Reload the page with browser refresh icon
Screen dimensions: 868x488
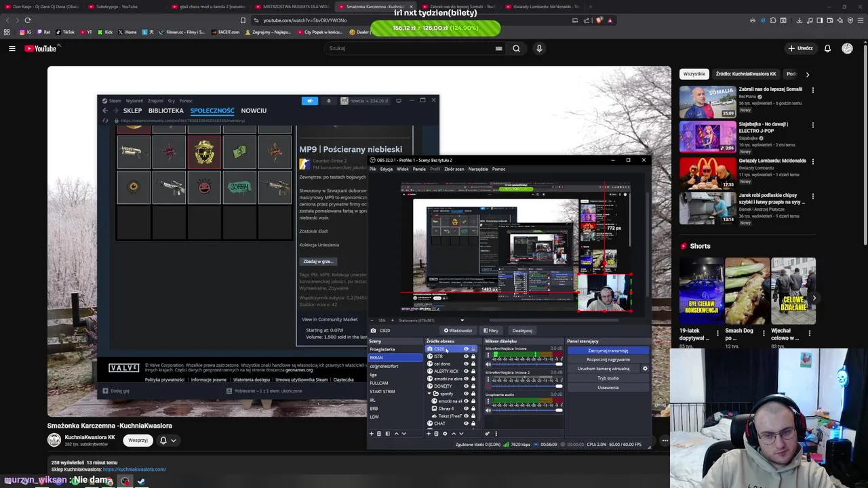pos(28,20)
